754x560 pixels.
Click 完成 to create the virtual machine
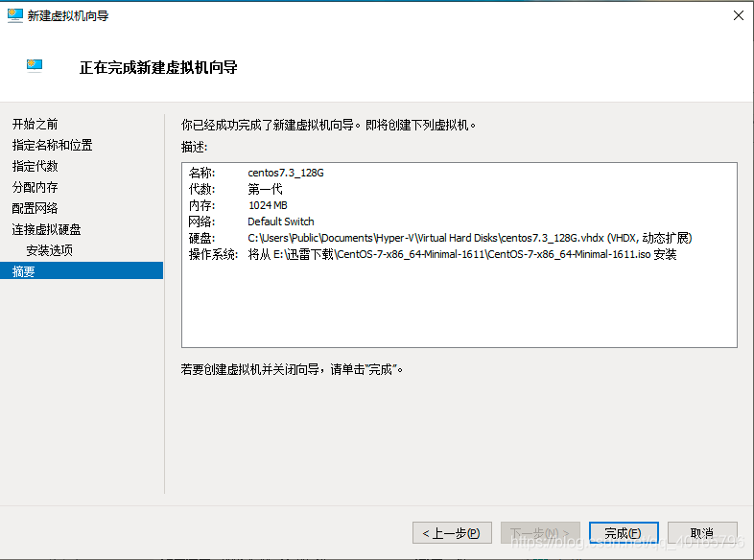[x=624, y=533]
